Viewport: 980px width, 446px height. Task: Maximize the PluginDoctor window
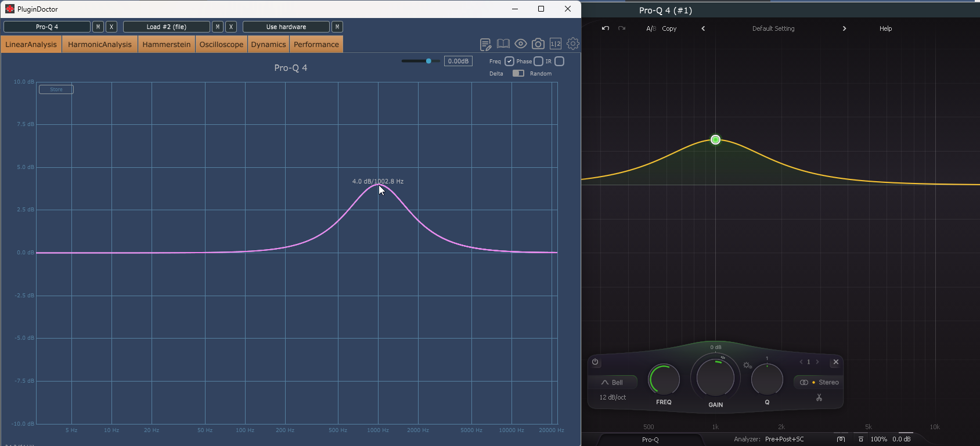541,9
